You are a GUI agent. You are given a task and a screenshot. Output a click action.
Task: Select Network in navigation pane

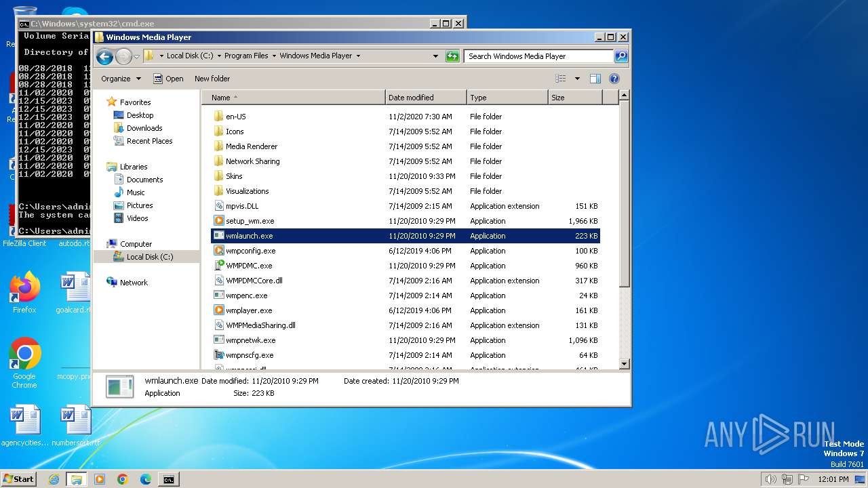(x=134, y=283)
